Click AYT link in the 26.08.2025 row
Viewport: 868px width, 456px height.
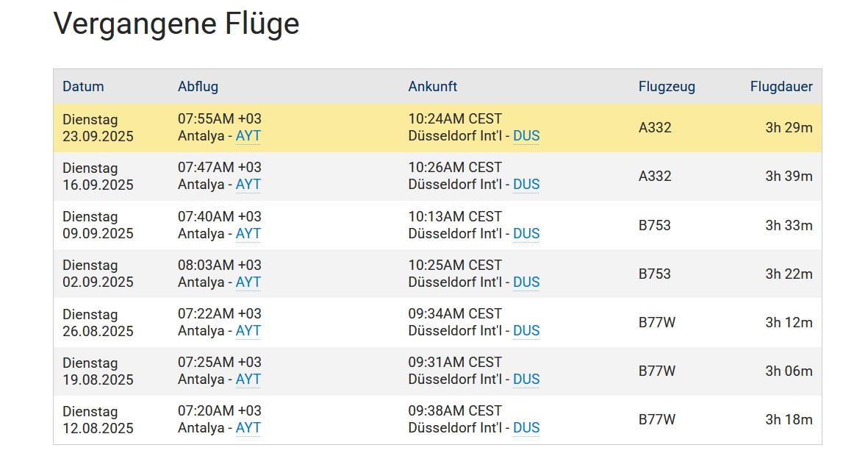pyautogui.click(x=248, y=330)
